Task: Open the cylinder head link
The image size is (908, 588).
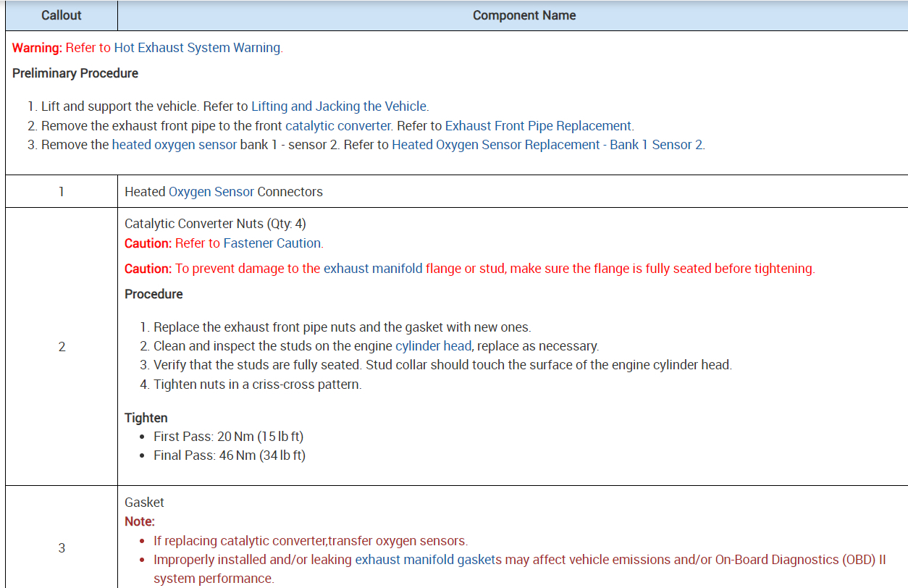Action: coord(433,346)
